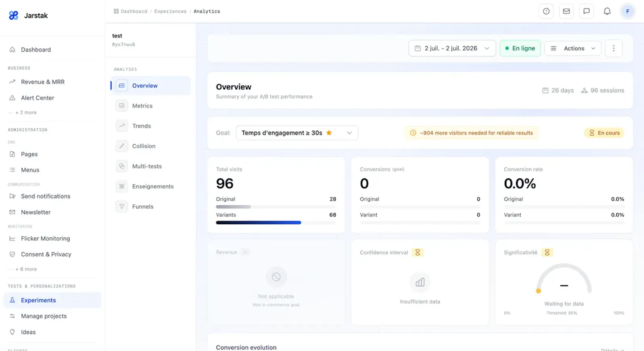Screen dimensions: 644x351
Task: Open the notifications bell icon
Action: pyautogui.click(x=607, y=11)
